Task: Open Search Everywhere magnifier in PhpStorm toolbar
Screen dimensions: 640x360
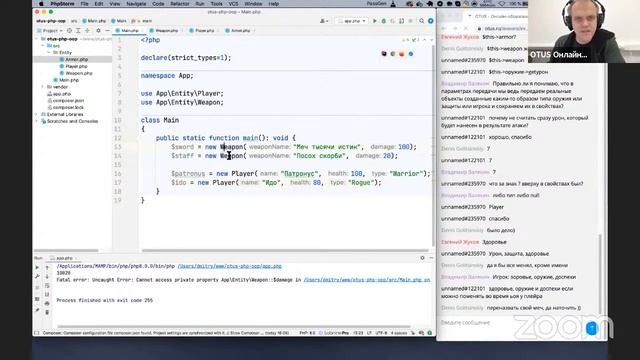Action: click(421, 21)
